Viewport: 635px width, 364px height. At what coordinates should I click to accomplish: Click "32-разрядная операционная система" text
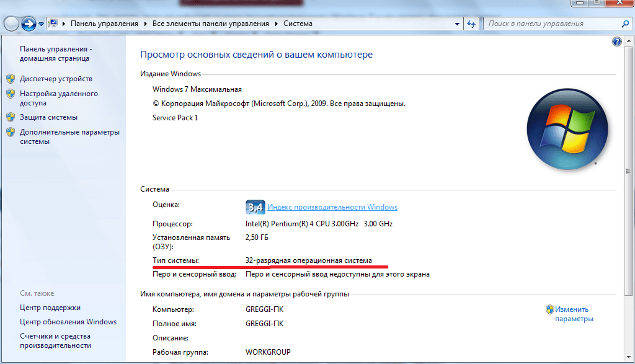point(309,260)
